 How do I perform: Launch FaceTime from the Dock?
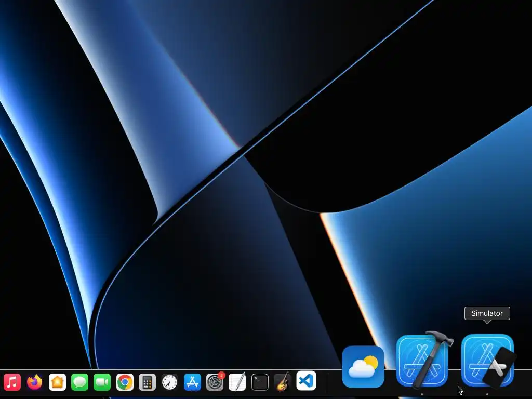click(102, 382)
